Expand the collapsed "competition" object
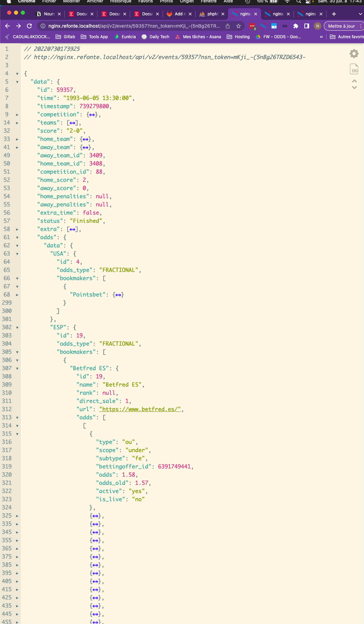The image size is (364, 624). [17, 115]
